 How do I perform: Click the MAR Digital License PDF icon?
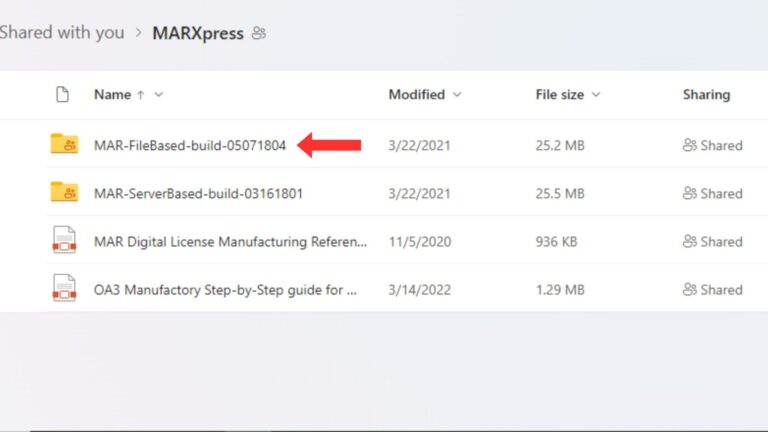pos(64,241)
